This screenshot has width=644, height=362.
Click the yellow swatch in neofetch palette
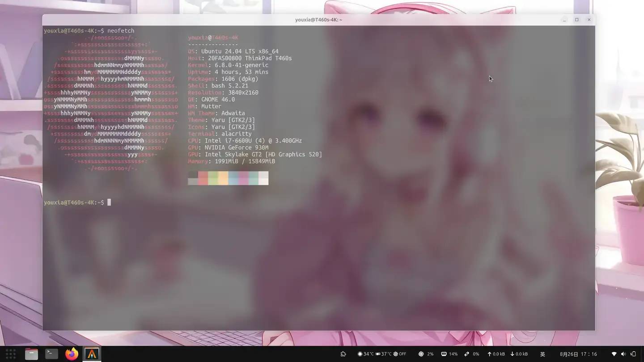pos(223,178)
